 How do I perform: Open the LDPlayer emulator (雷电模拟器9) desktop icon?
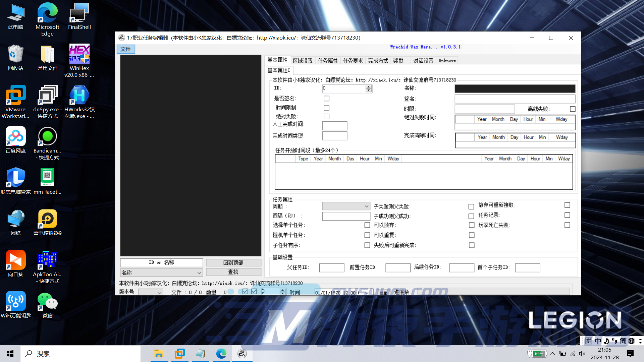pos(47,219)
